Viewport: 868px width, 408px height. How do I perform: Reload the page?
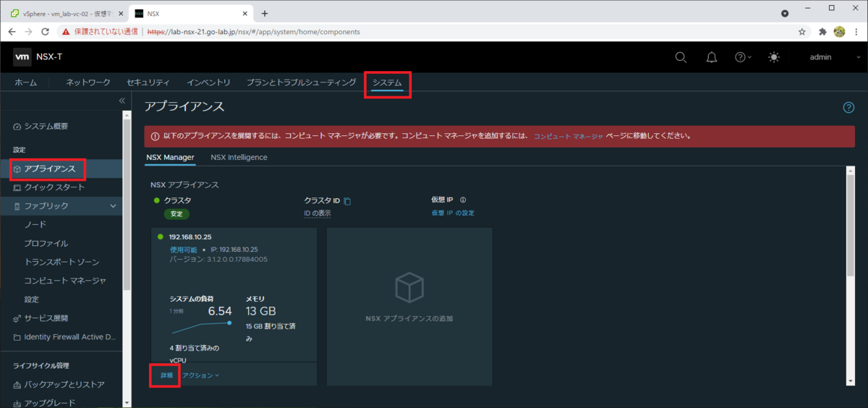point(46,32)
